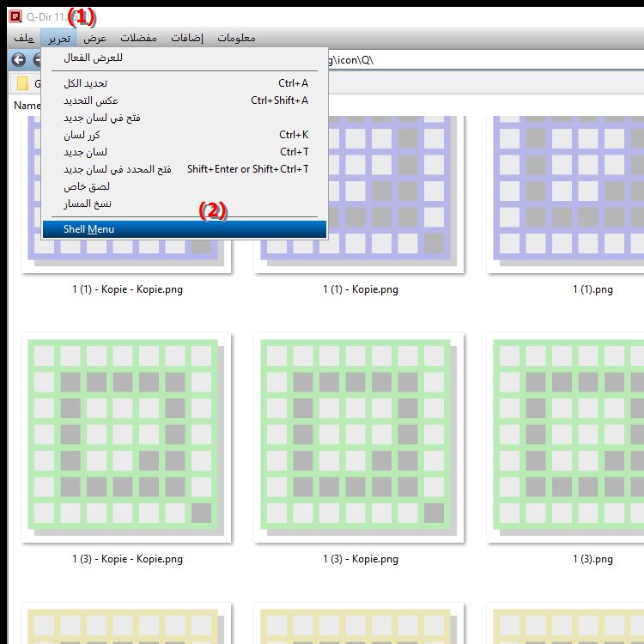Select thumbnail 1 (1) - Kopie.png

[x=359, y=194]
